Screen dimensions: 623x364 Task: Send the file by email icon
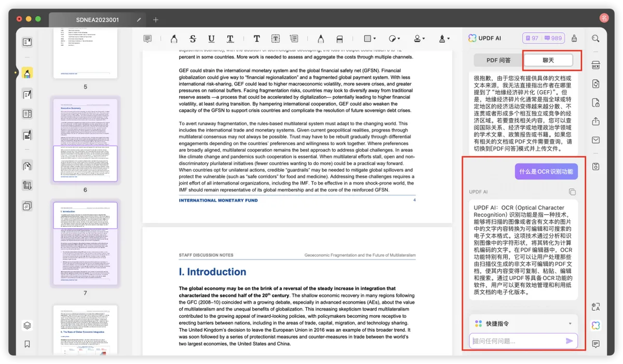[595, 140]
